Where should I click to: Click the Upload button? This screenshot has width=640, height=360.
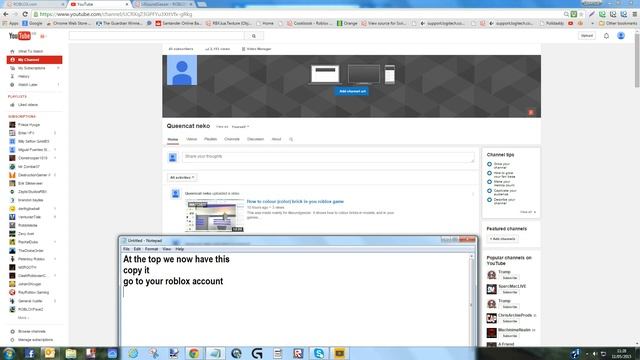pyautogui.click(x=587, y=36)
